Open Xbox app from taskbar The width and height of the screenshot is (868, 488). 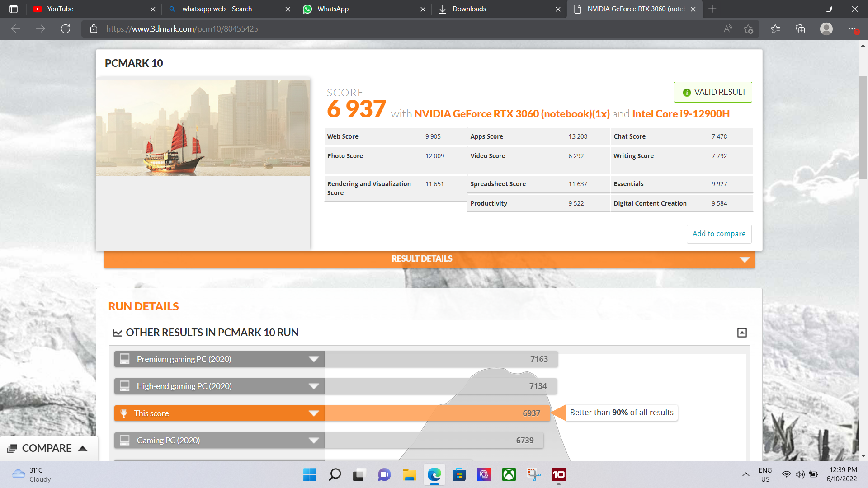(x=509, y=474)
